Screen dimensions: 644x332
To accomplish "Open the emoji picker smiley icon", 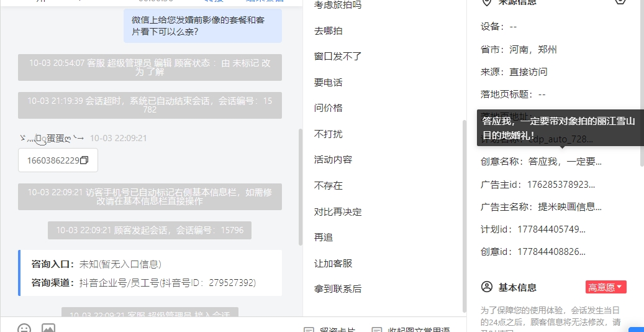I will pos(24,329).
